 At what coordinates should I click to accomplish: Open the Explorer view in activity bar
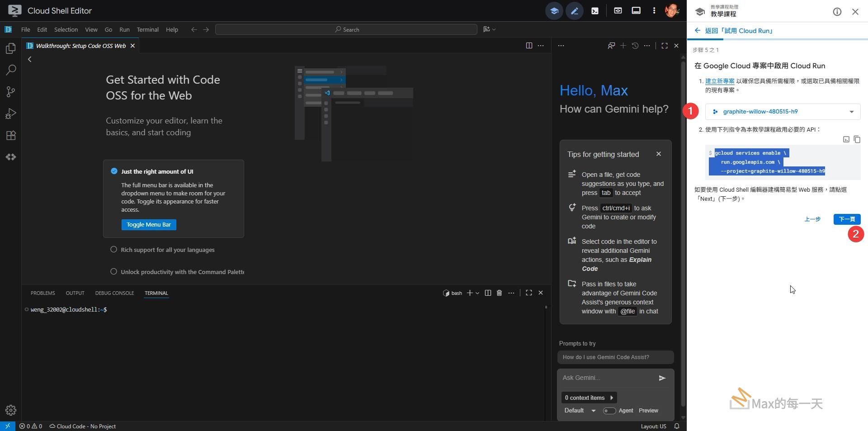[x=10, y=48]
